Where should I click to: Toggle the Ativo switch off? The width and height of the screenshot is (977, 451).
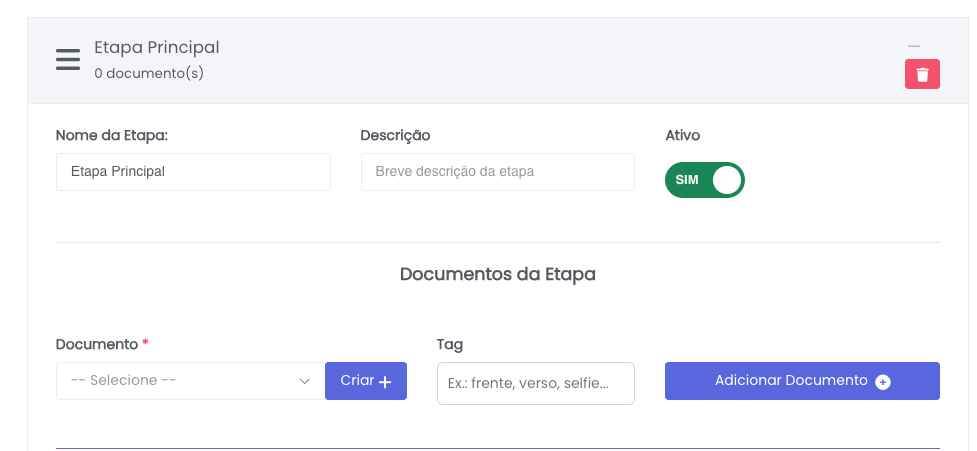click(x=704, y=180)
